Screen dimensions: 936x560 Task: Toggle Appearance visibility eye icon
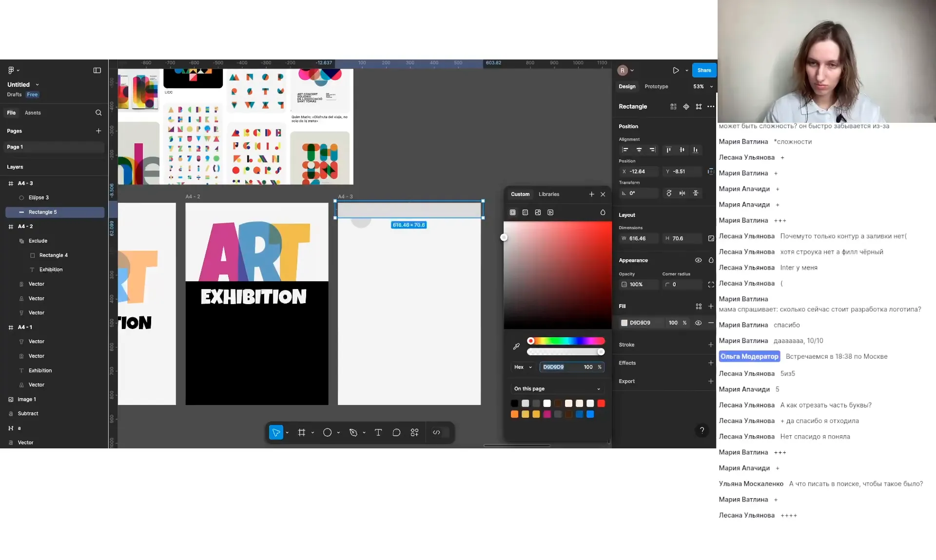tap(698, 260)
